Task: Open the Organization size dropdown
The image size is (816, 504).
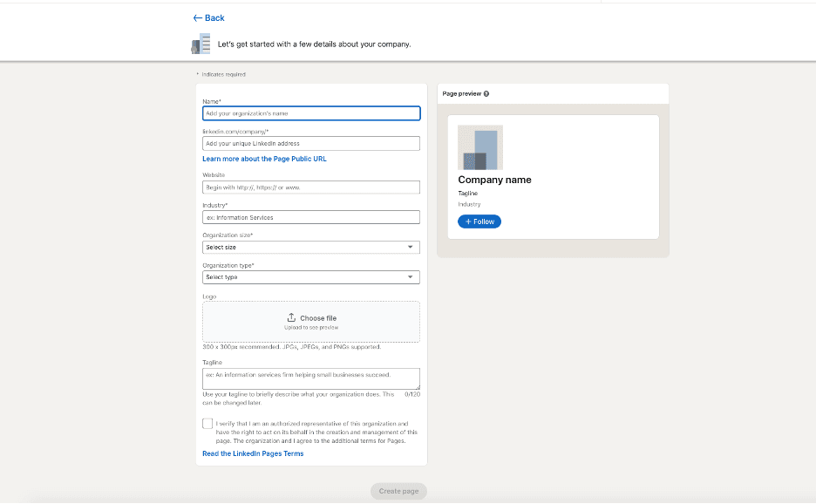Action: click(310, 247)
